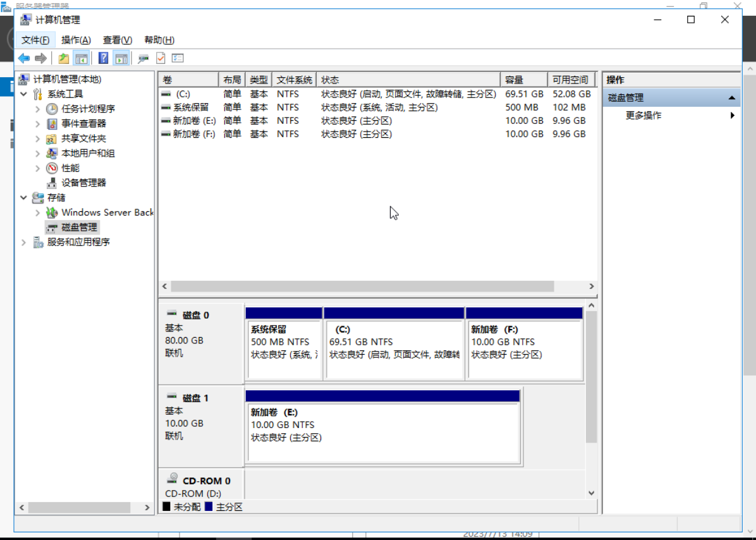
Task: Expand the 任务计划程序 tree node
Action: coord(38,109)
